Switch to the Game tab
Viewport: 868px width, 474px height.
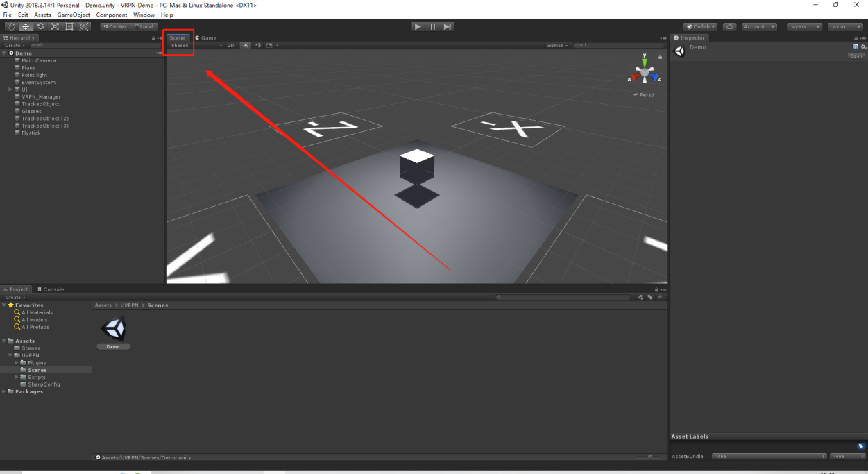click(206, 37)
